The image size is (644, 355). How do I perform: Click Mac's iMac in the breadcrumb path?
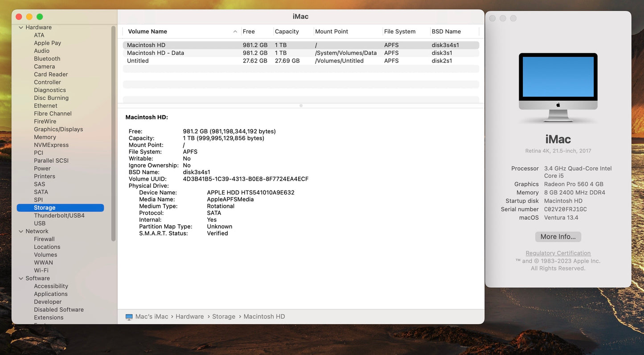pos(152,316)
